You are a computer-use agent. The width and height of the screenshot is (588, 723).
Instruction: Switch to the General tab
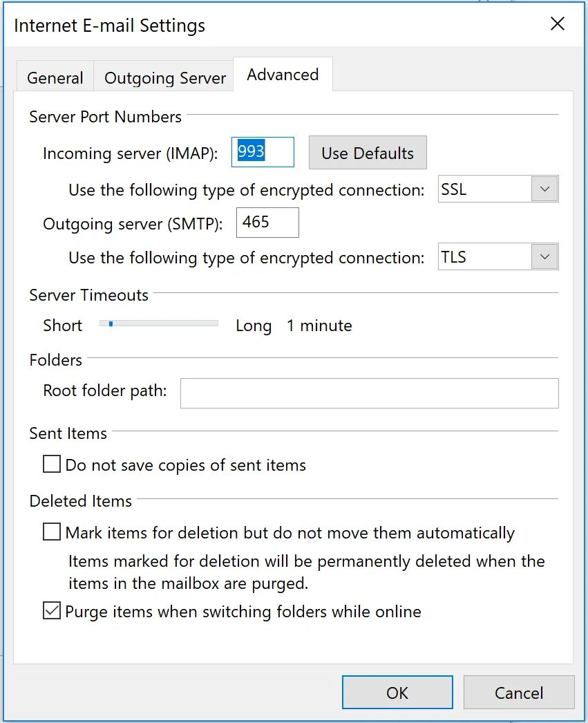[55, 78]
